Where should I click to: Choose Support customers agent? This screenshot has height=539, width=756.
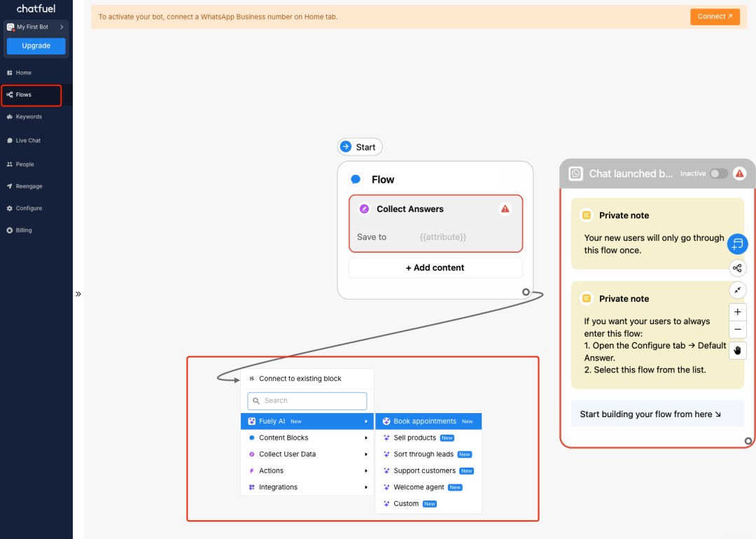(x=428, y=470)
